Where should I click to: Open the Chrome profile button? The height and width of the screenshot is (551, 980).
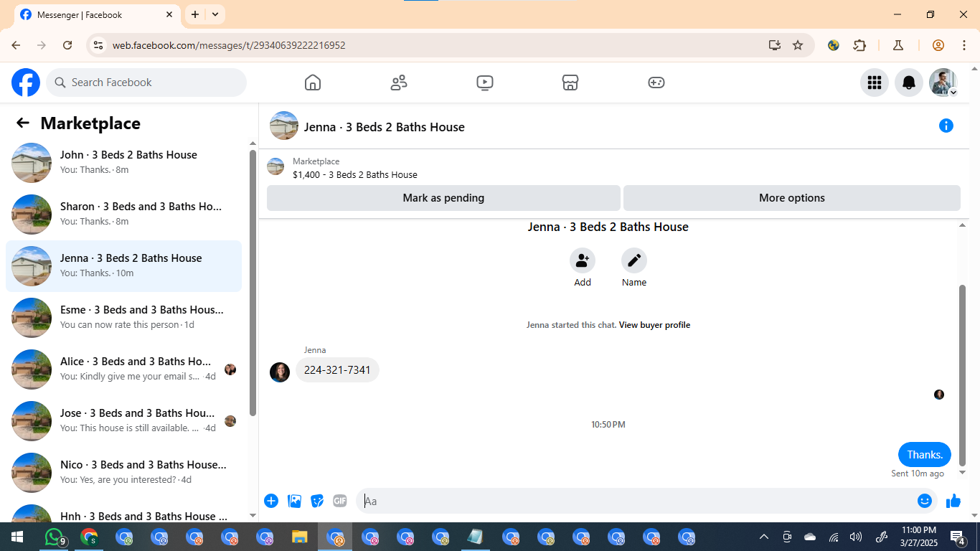938,45
